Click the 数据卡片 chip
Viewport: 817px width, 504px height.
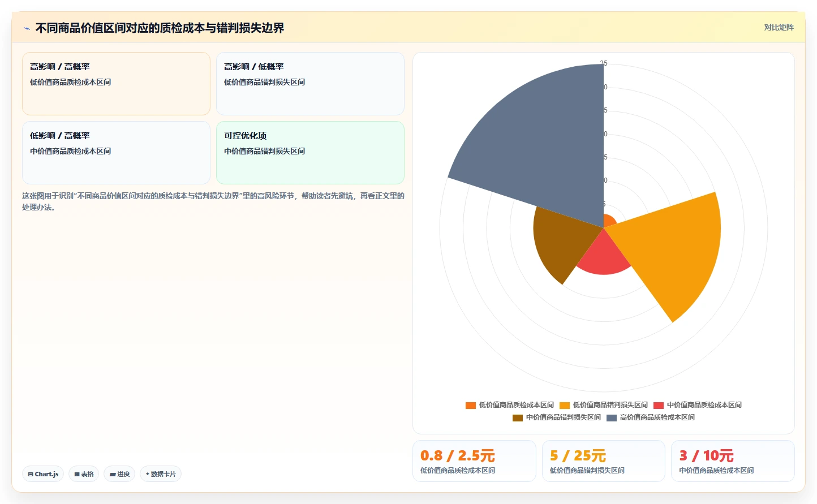coord(161,474)
